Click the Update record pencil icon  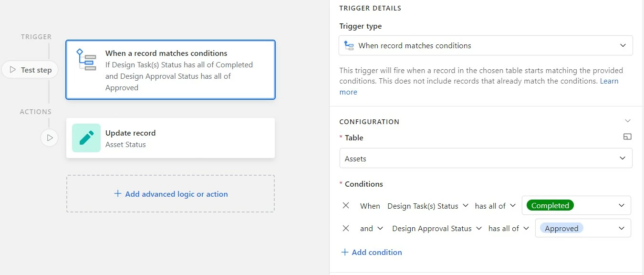pyautogui.click(x=86, y=138)
